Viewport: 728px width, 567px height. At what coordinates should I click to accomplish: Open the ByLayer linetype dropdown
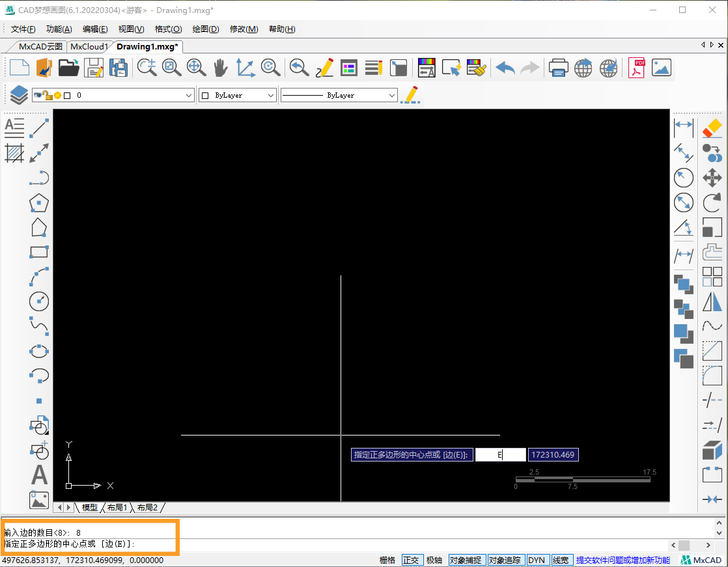(x=391, y=95)
